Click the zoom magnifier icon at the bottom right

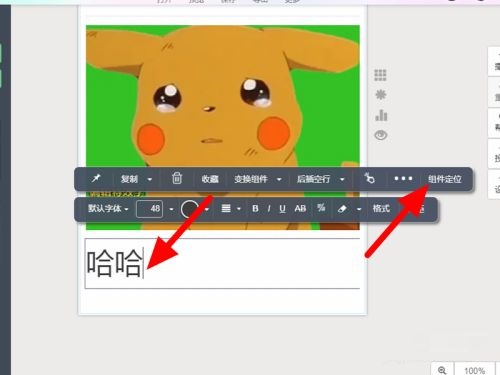[x=442, y=370]
